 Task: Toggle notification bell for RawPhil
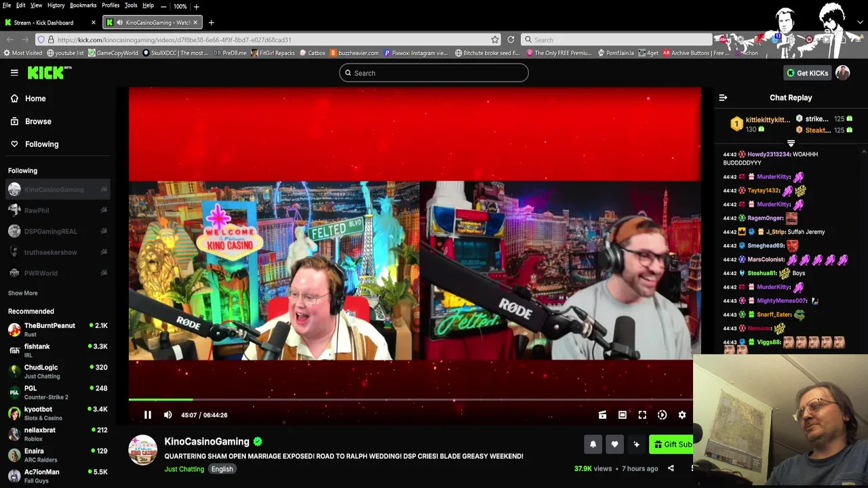(104, 211)
